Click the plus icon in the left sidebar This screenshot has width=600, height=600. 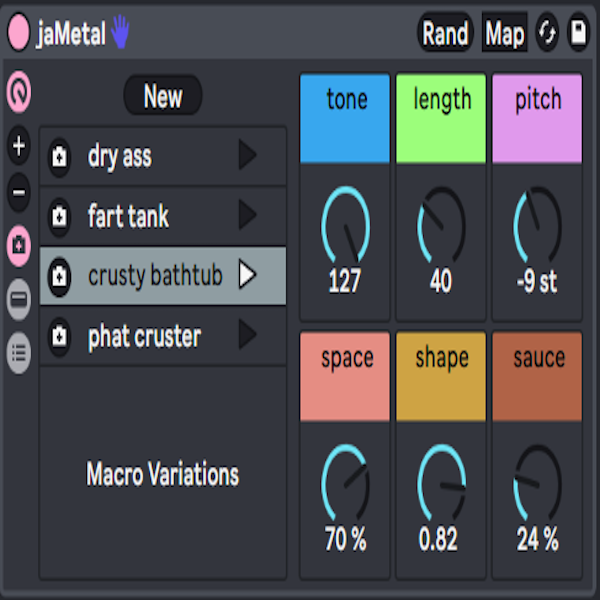[x=19, y=148]
